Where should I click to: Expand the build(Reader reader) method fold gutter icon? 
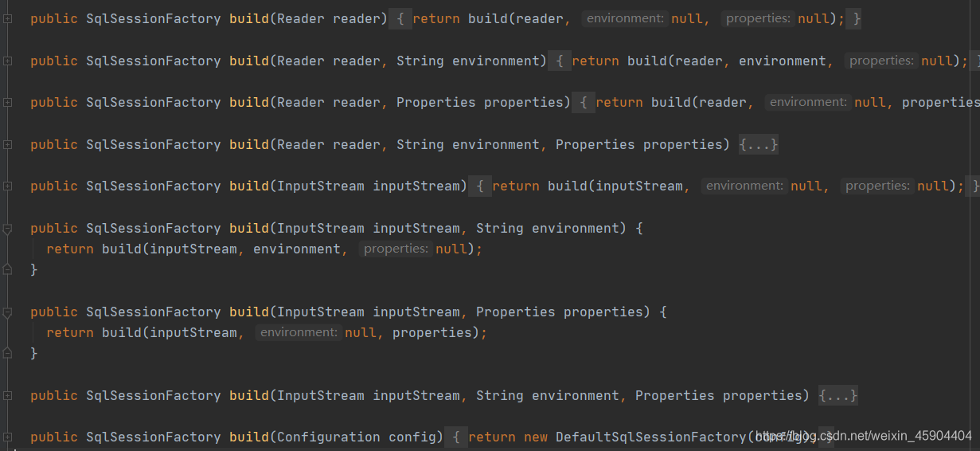tap(7, 18)
